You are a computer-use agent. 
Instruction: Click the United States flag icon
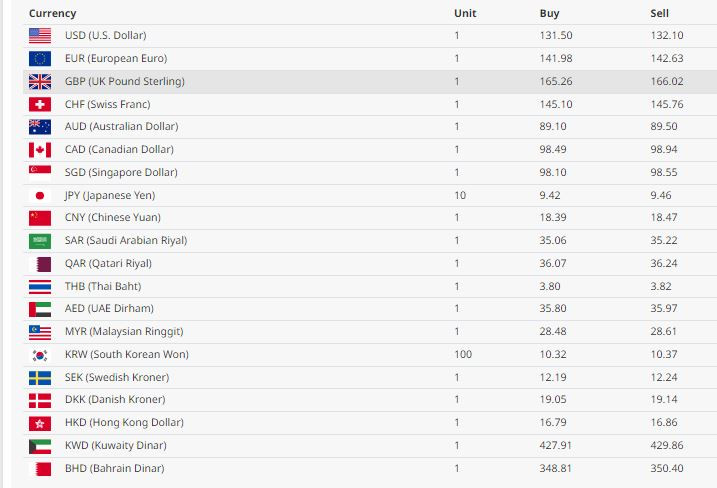pyautogui.click(x=40, y=36)
